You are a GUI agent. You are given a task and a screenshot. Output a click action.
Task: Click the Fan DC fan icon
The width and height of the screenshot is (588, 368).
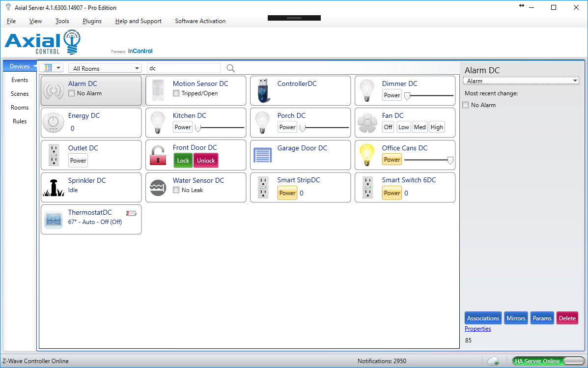coord(367,123)
